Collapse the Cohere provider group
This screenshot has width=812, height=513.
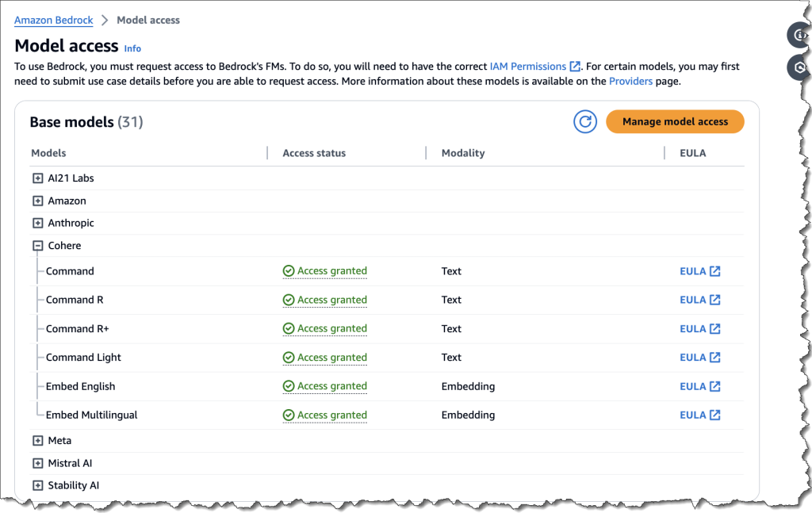pos(38,246)
